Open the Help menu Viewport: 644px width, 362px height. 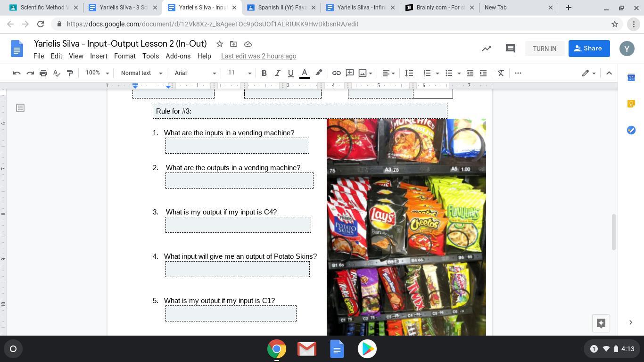pyautogui.click(x=204, y=56)
